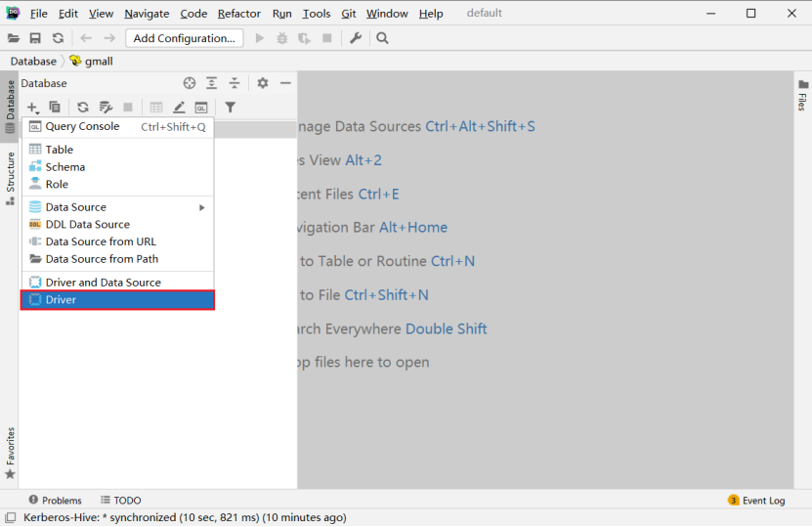Open the Code menu

click(x=193, y=14)
